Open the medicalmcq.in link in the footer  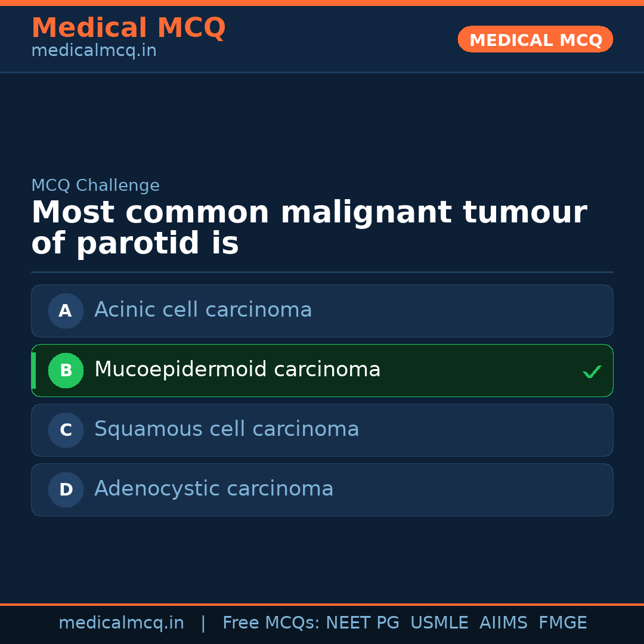[121, 623]
